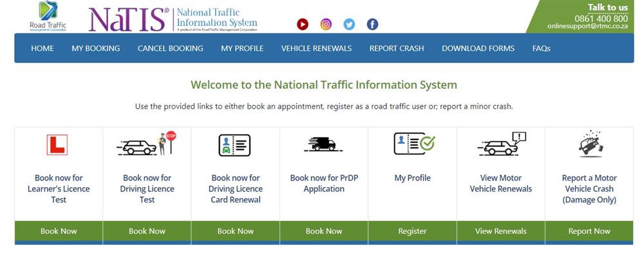Click the red Learner's L icon

click(57, 145)
